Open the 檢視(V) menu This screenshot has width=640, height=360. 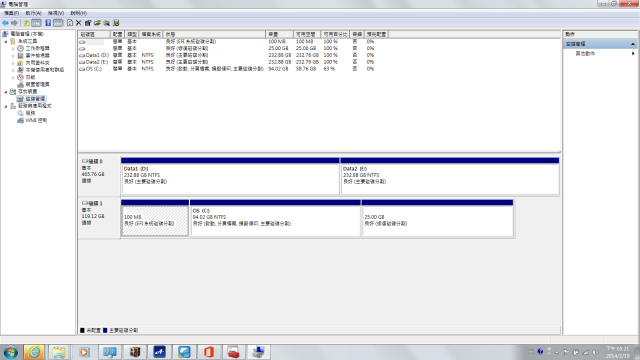[x=56, y=13]
